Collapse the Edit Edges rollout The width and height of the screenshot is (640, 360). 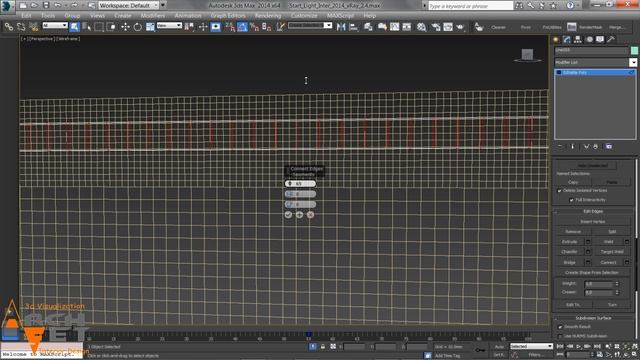(x=593, y=211)
